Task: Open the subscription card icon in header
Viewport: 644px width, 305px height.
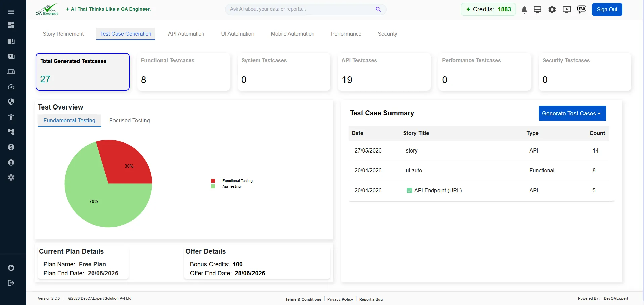Action: (x=537, y=10)
